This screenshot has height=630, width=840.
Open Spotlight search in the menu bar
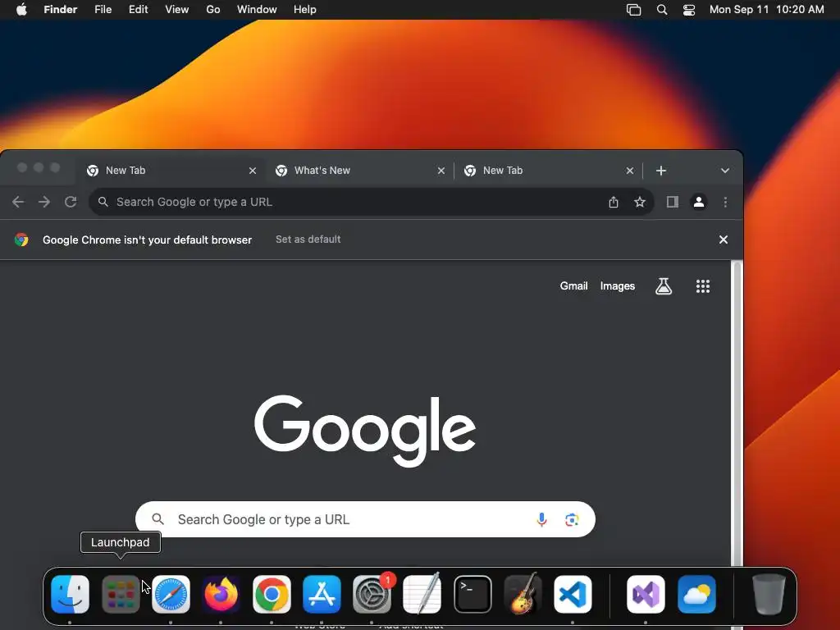click(x=662, y=10)
